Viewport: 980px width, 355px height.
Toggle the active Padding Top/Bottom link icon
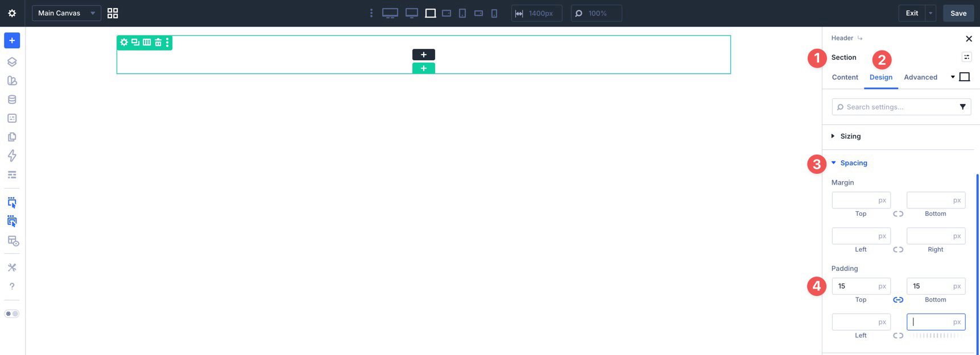coord(898,300)
